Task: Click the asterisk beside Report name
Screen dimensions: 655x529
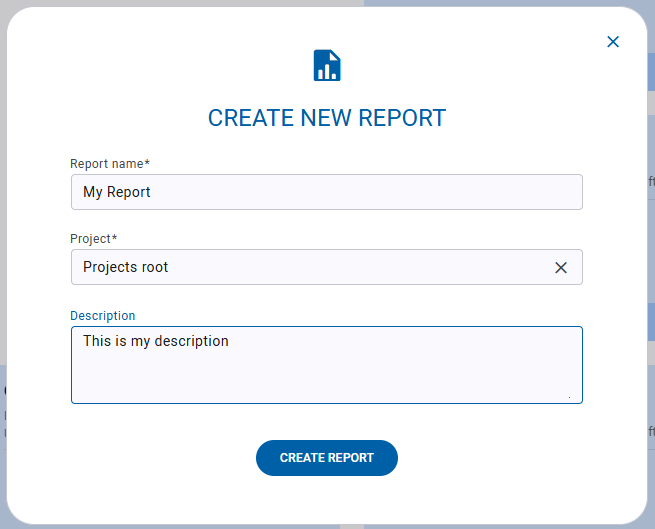Action: click(x=147, y=163)
